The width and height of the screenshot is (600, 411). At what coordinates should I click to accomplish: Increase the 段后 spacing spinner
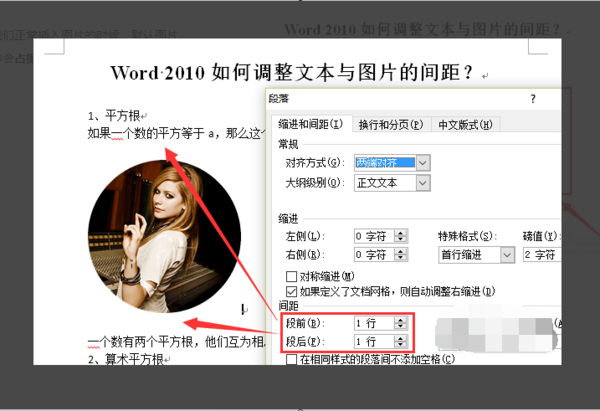click(400, 338)
